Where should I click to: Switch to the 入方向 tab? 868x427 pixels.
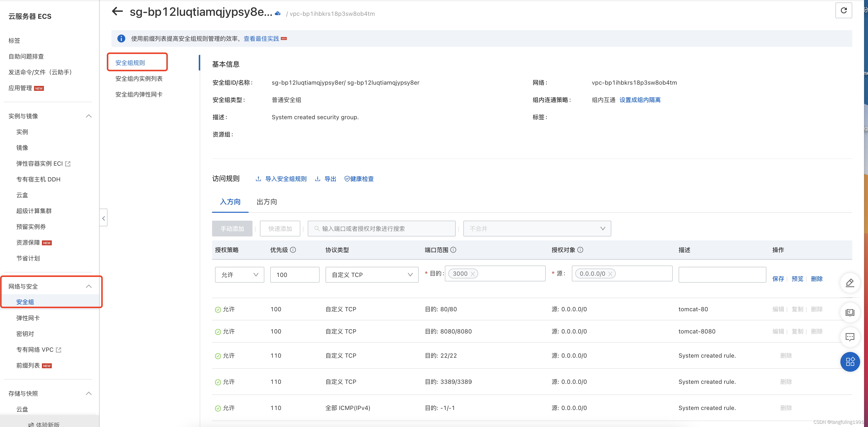[230, 202]
